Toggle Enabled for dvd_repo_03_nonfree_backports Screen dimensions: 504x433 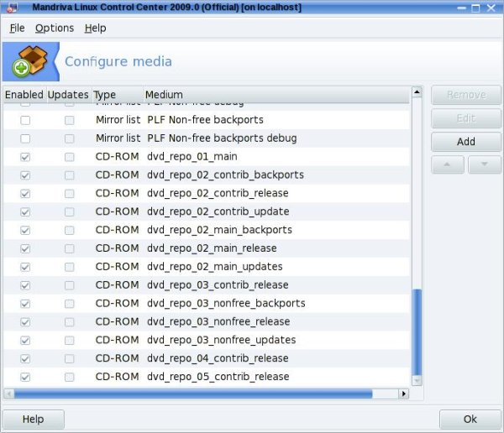pyautogui.click(x=25, y=303)
